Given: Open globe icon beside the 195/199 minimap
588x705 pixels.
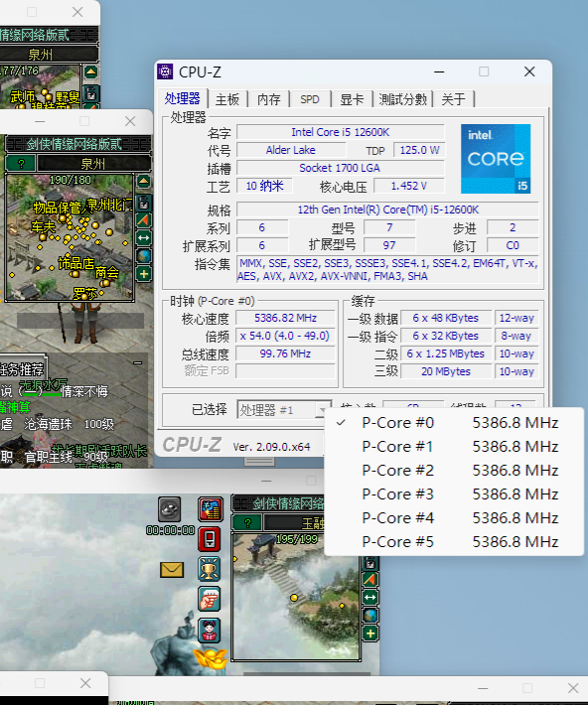Looking at the screenshot, I should coord(370,615).
